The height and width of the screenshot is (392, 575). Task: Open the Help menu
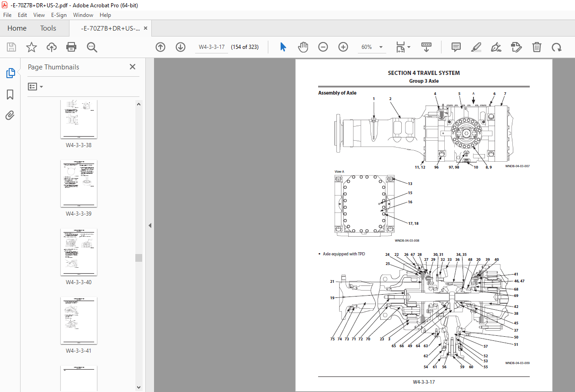(x=106, y=15)
